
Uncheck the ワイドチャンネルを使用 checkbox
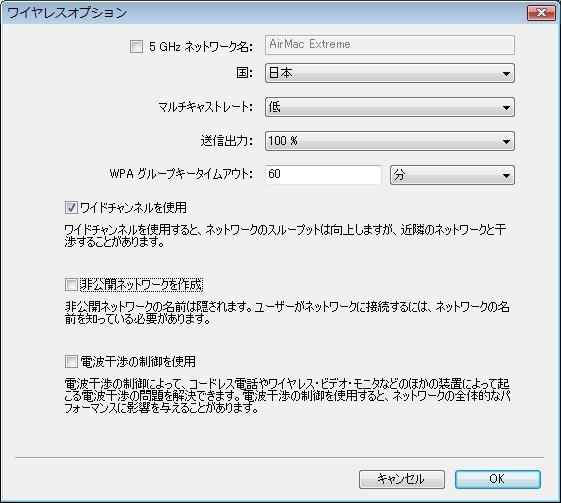tap(71, 207)
